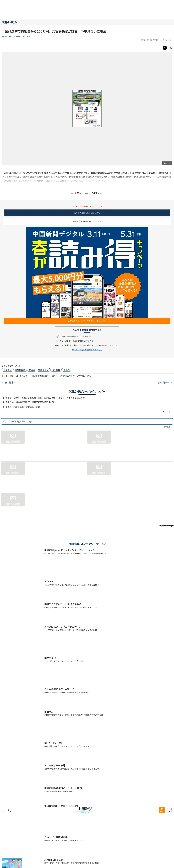The image size is (174, 868).
Task: Click 特集 in the breadcrumb
Action: (x=12, y=376)
